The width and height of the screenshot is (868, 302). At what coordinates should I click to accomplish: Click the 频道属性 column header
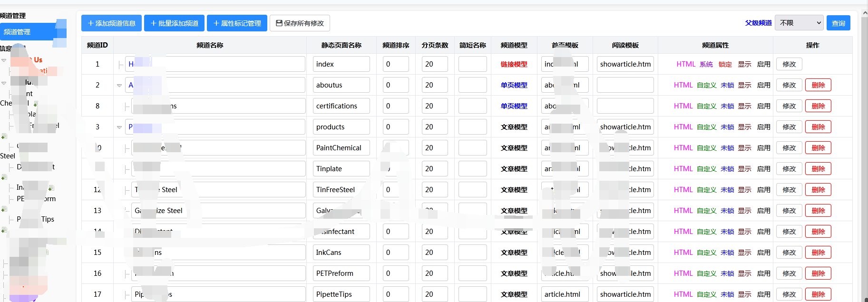pos(715,45)
